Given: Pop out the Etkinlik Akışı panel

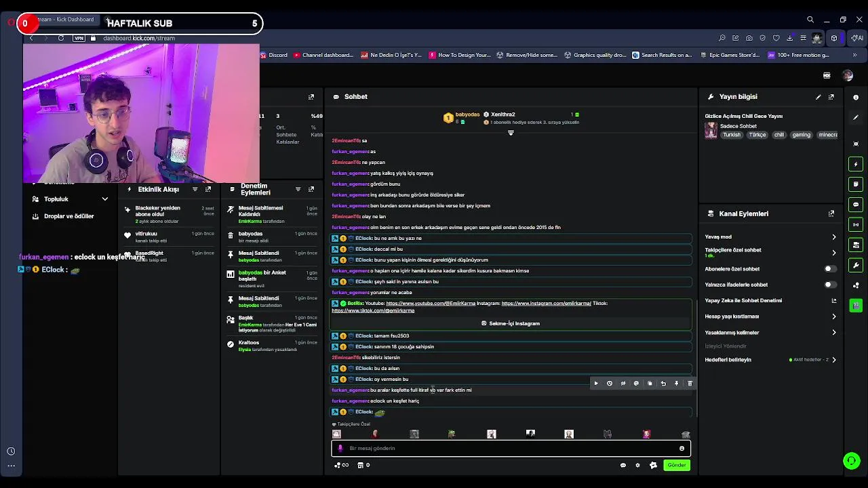Looking at the screenshot, I should pyautogui.click(x=208, y=189).
